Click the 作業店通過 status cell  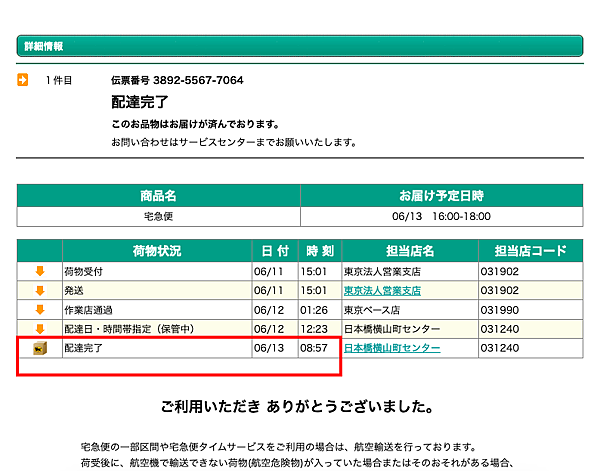pos(157,310)
